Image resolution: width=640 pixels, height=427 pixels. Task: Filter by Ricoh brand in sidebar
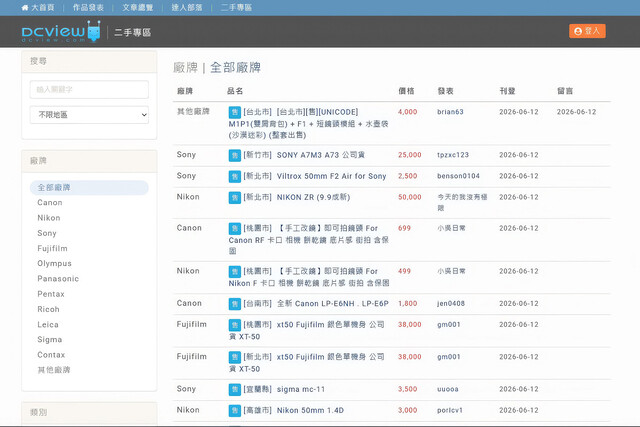click(48, 309)
